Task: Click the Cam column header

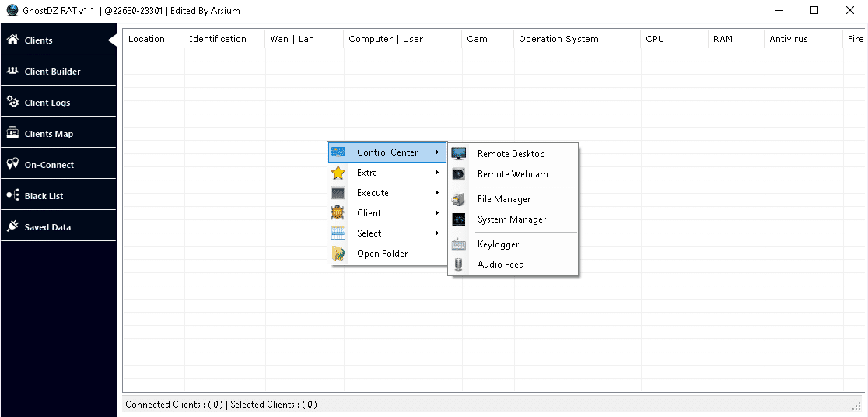Action: click(x=488, y=39)
